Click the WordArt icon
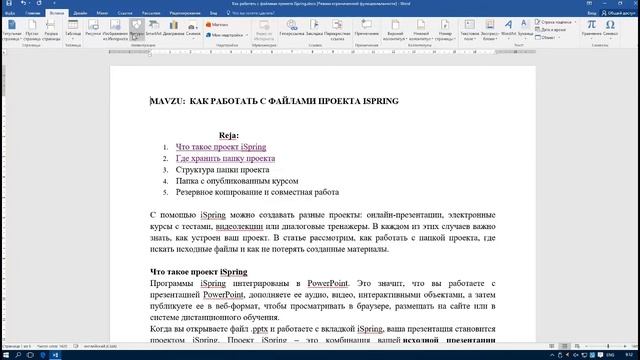The image size is (640, 360). (x=508, y=29)
